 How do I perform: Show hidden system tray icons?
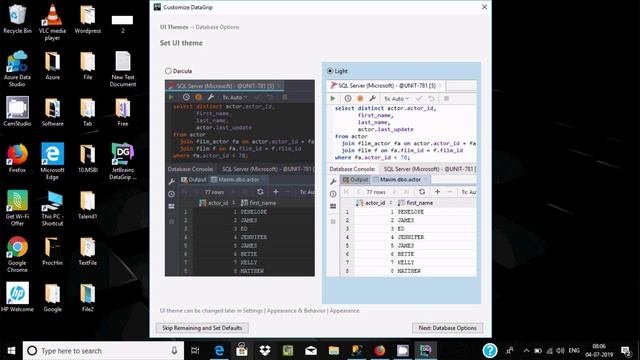(526, 351)
